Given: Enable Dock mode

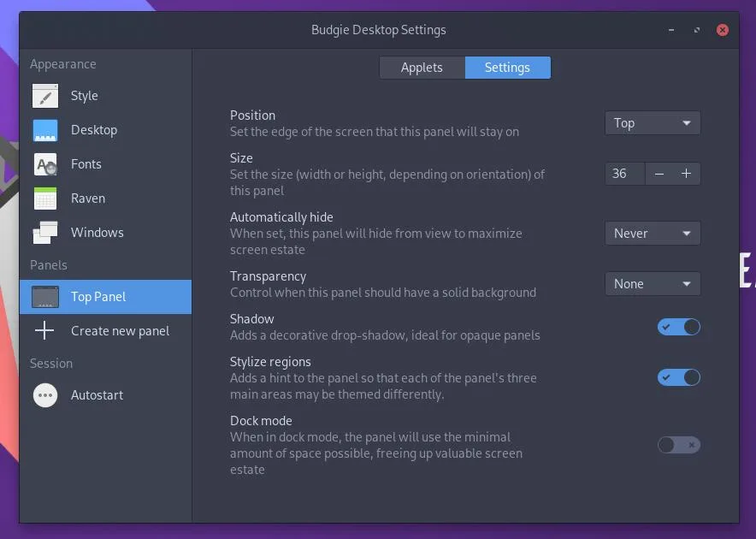Looking at the screenshot, I should [x=678, y=445].
